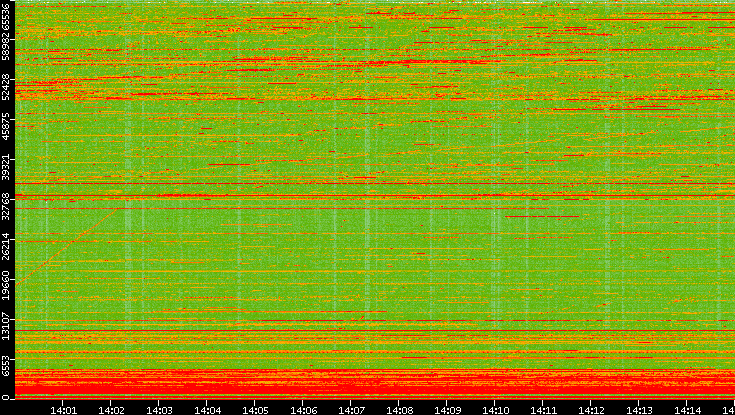Select the 14:02 time axis label
The height and width of the screenshot is (415, 735).
pos(111,410)
